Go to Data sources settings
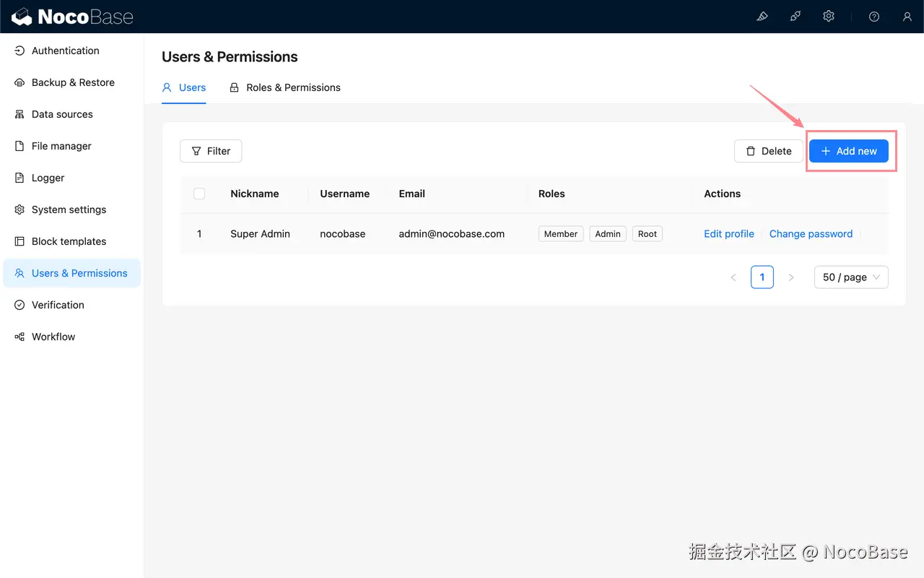 pyautogui.click(x=62, y=114)
